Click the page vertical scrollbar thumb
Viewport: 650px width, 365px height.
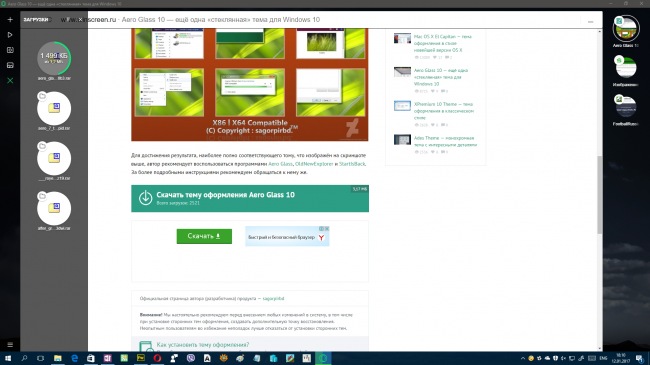599,195
